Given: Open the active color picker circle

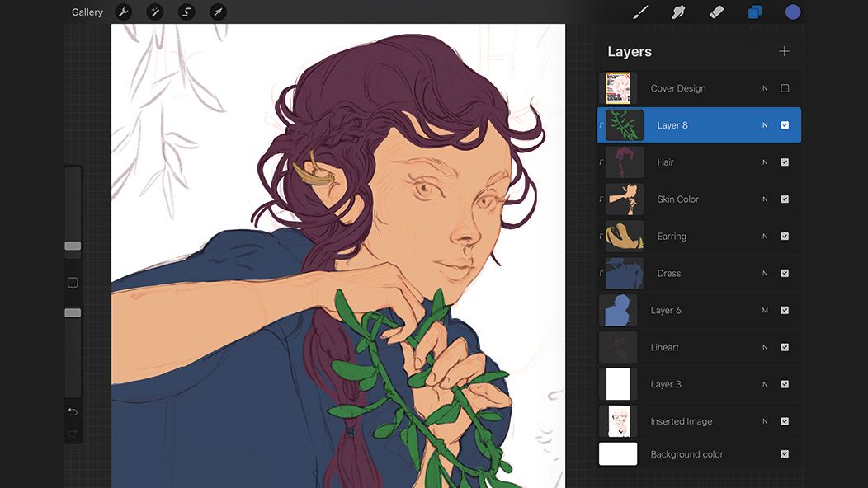Looking at the screenshot, I should click(792, 12).
